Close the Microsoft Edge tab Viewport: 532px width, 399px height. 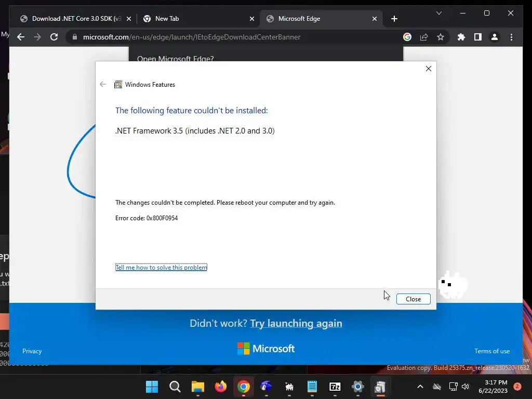374,19
